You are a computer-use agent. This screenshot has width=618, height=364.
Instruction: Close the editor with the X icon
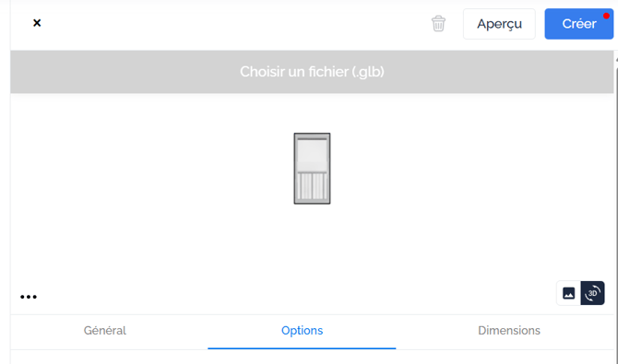click(37, 23)
